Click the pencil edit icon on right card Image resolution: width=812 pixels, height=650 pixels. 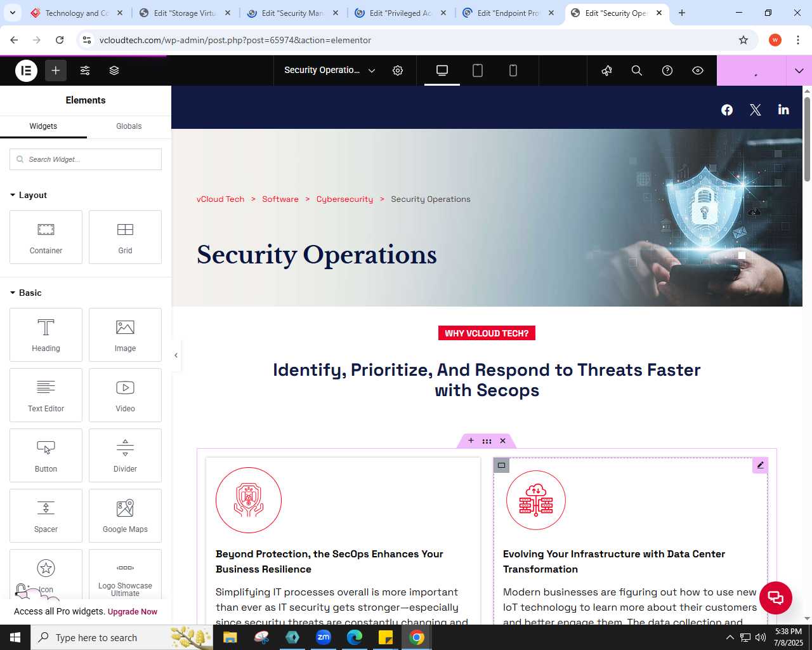[x=760, y=465]
